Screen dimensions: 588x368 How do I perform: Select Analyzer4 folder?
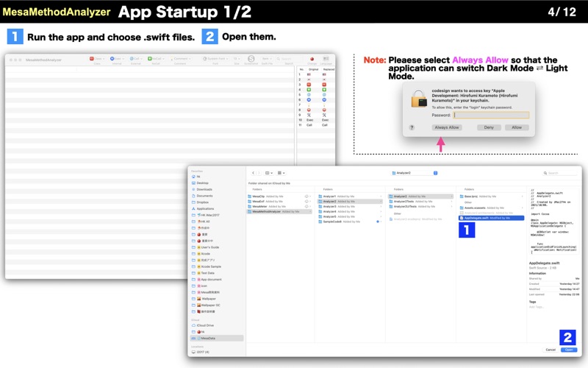350,211
